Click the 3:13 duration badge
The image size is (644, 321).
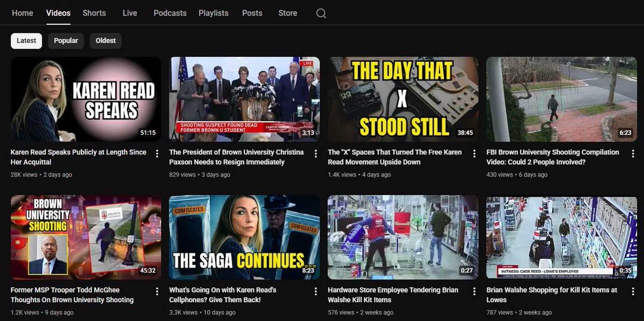308,133
